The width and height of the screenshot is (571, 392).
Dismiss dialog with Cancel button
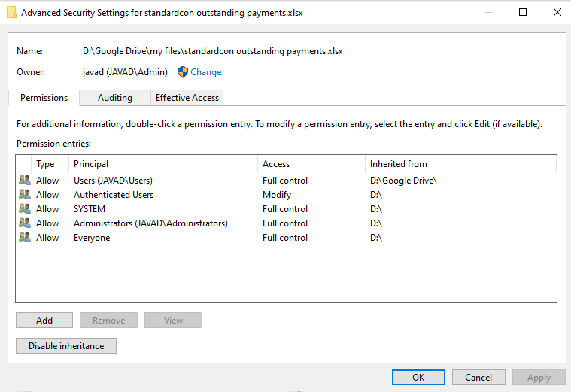tap(478, 378)
